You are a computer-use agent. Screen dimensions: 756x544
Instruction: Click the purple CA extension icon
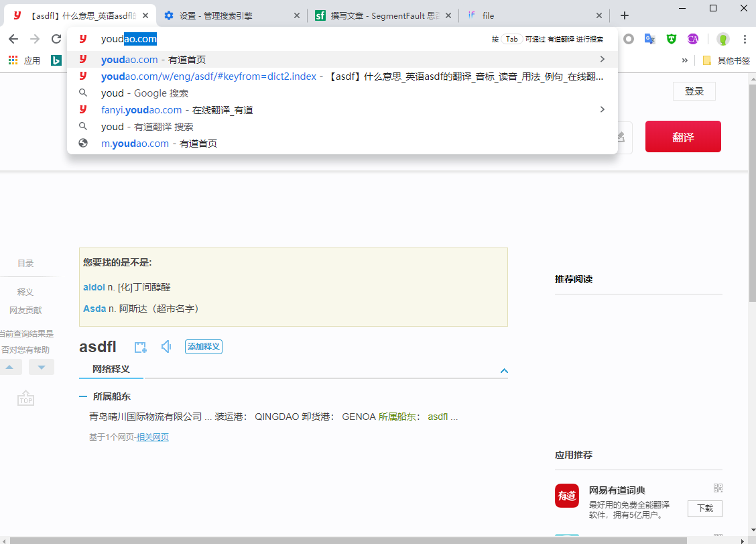click(x=693, y=39)
